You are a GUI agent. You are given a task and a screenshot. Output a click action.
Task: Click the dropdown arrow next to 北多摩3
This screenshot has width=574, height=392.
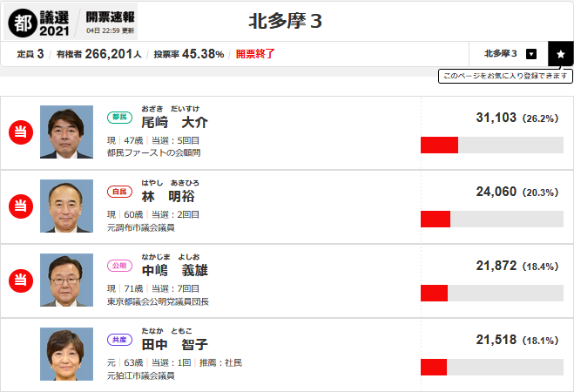[531, 53]
